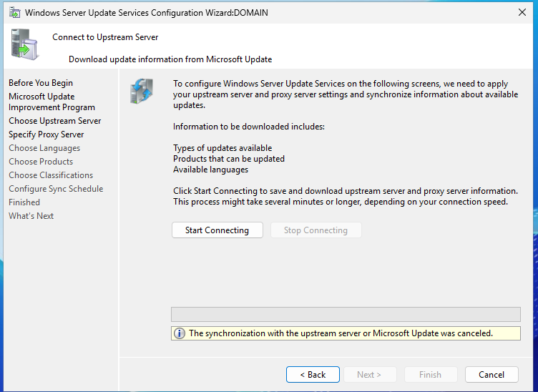Go to Choose Upstream Server step
The width and height of the screenshot is (538, 392).
[x=55, y=121]
